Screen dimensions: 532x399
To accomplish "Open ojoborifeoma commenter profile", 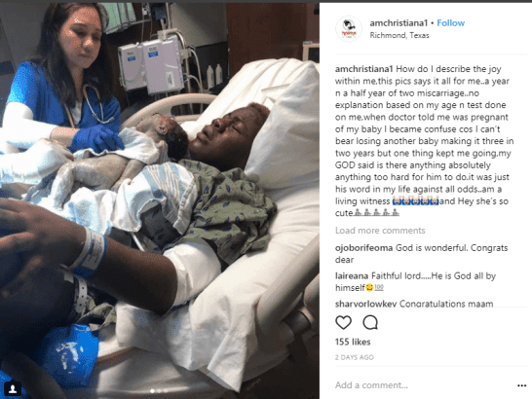I will (x=363, y=248).
